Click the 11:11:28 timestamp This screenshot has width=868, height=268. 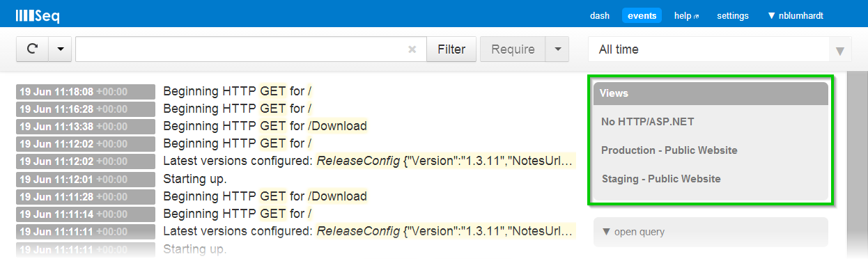click(86, 196)
